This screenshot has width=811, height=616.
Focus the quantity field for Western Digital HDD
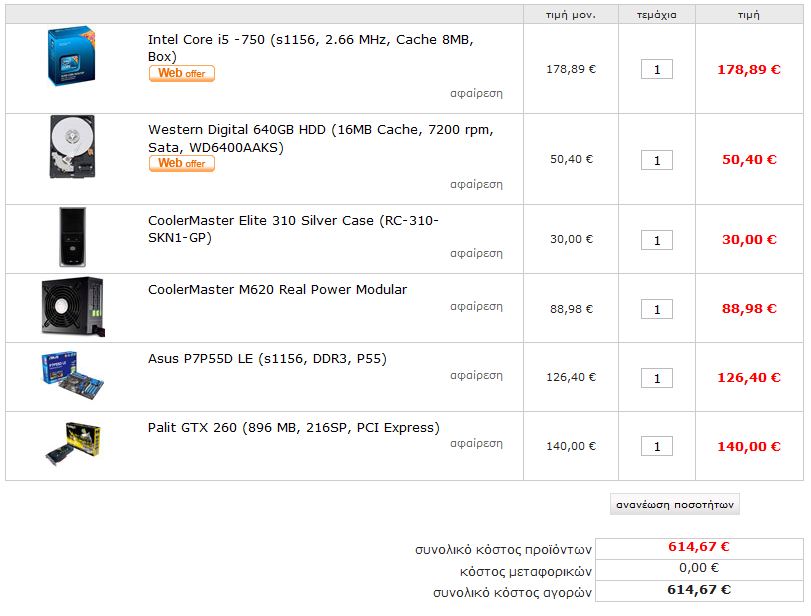click(x=657, y=160)
